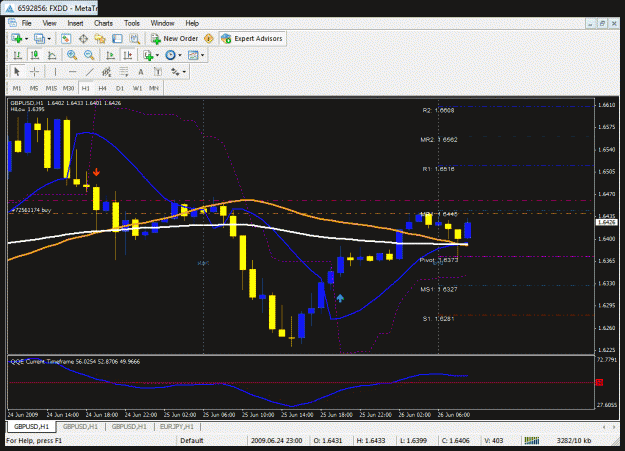Open the Periods clock icon

pyautogui.click(x=170, y=55)
